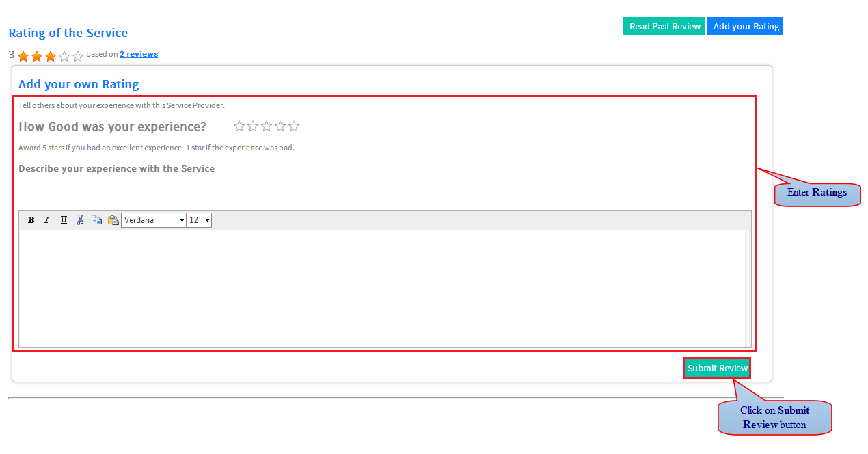Award five stars in the experience rating
The image size is (868, 454).
coord(294,126)
